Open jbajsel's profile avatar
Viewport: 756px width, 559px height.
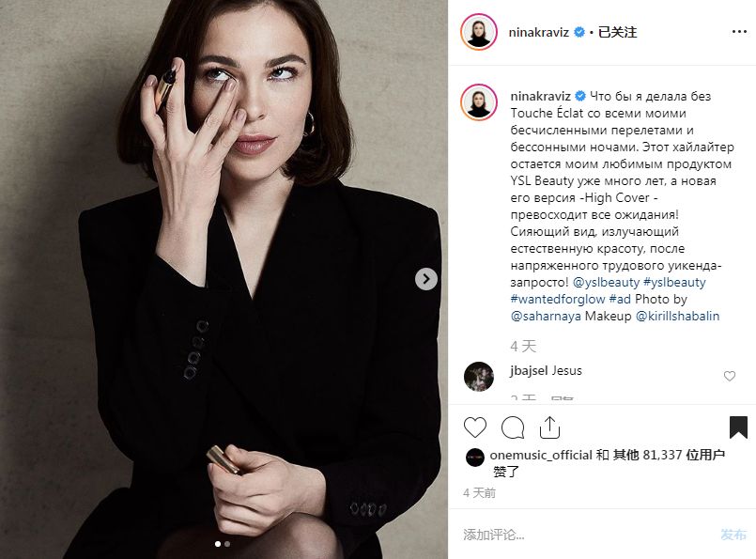click(478, 376)
